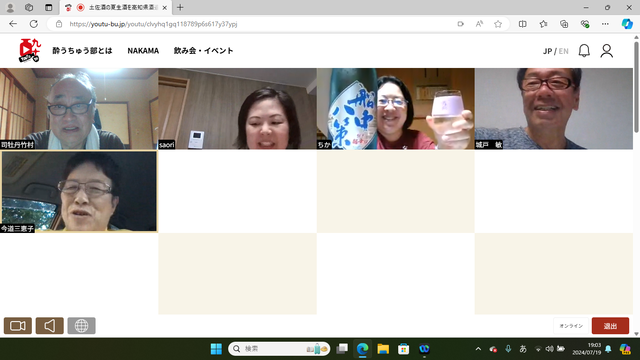The image size is (640, 360).
Task: Add this page to favorites star
Action: (x=498, y=24)
